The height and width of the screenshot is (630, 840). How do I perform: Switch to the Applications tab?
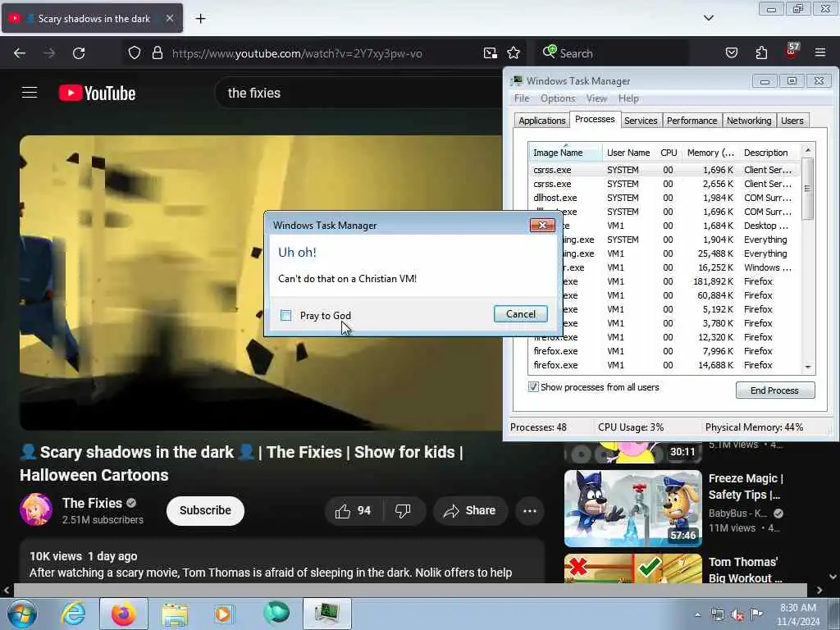point(541,121)
